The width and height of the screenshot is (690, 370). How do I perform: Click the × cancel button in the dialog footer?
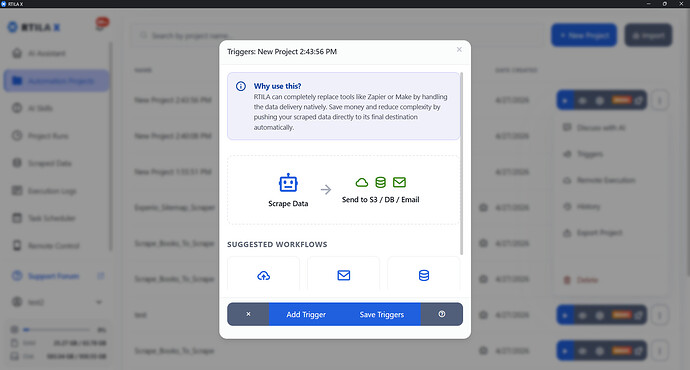tap(248, 314)
